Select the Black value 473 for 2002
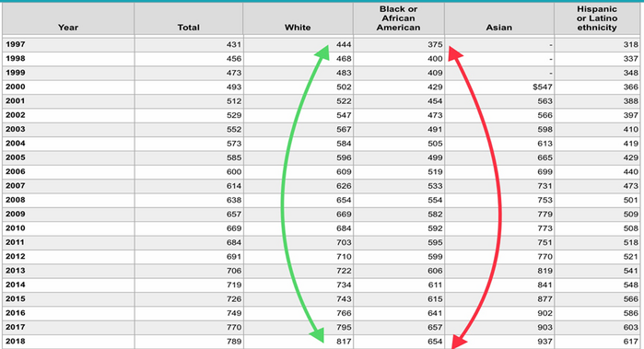This screenshot has height=349, width=644. click(x=435, y=115)
